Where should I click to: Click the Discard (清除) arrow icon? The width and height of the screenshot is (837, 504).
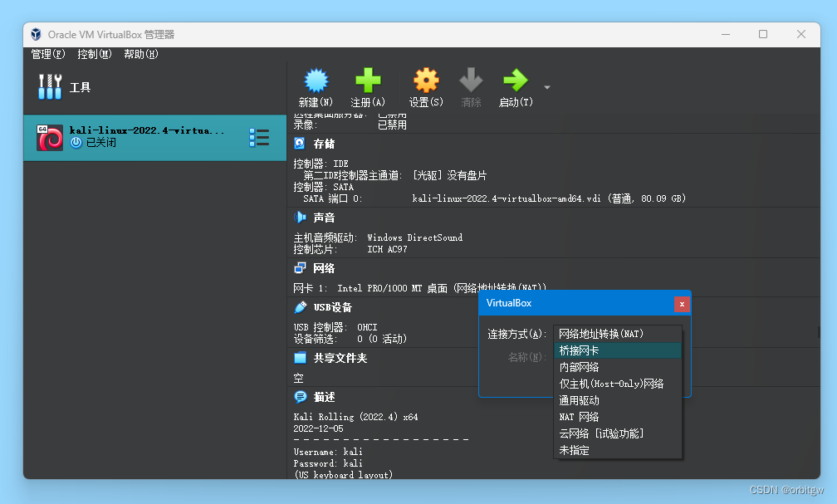pos(471,81)
